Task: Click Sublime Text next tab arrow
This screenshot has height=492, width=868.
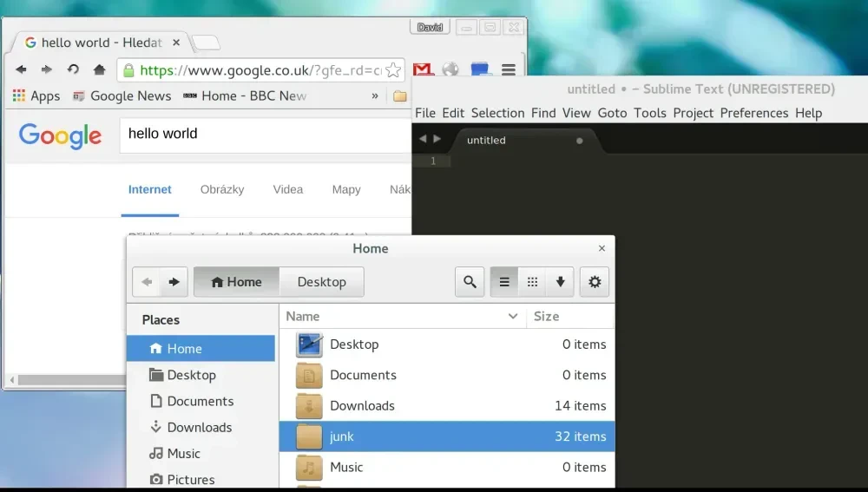Action: [x=437, y=139]
